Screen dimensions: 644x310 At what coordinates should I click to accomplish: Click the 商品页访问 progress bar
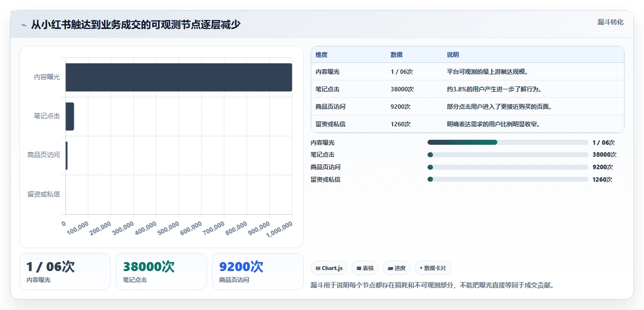pyautogui.click(x=508, y=167)
